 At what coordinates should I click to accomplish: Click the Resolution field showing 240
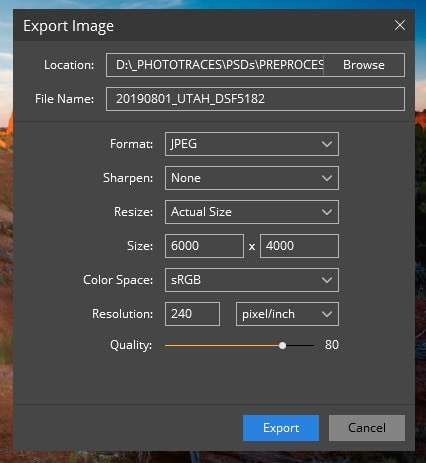(x=192, y=314)
